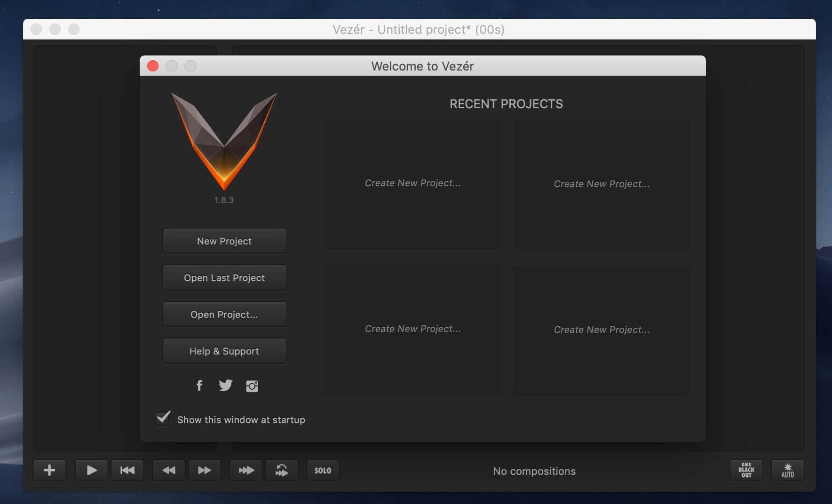The image size is (832, 504).
Task: Click the RECENT PROJECTS heading
Action: pos(506,104)
